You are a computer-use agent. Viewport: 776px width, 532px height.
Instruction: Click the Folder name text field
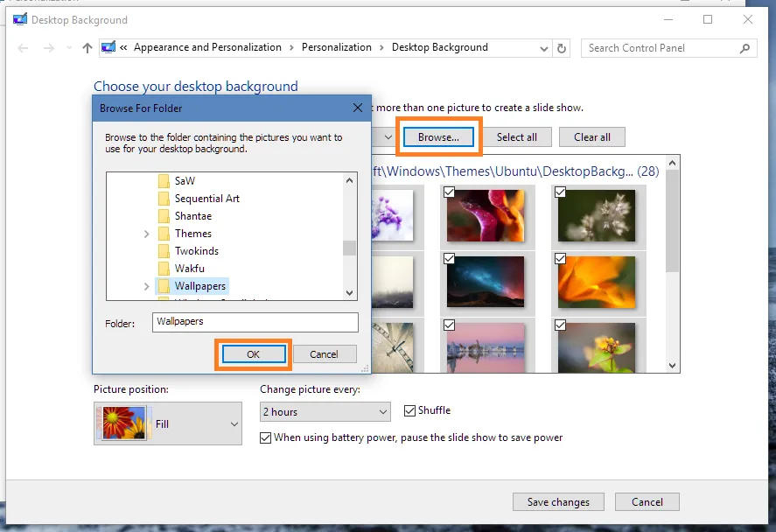coord(255,322)
